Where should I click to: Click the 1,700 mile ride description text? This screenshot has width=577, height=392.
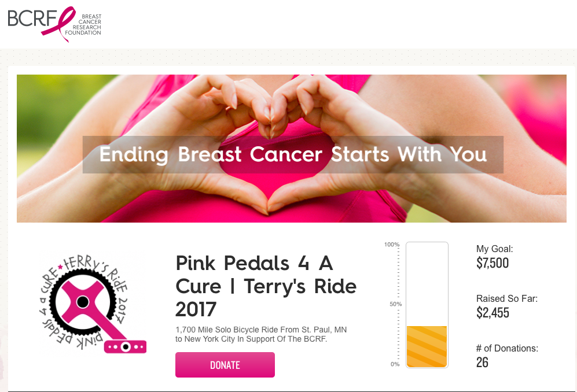(261, 334)
